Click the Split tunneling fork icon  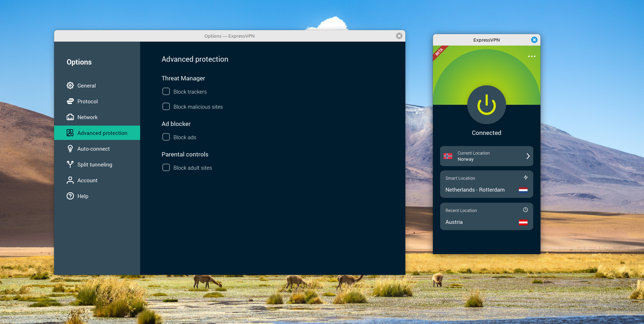point(70,164)
